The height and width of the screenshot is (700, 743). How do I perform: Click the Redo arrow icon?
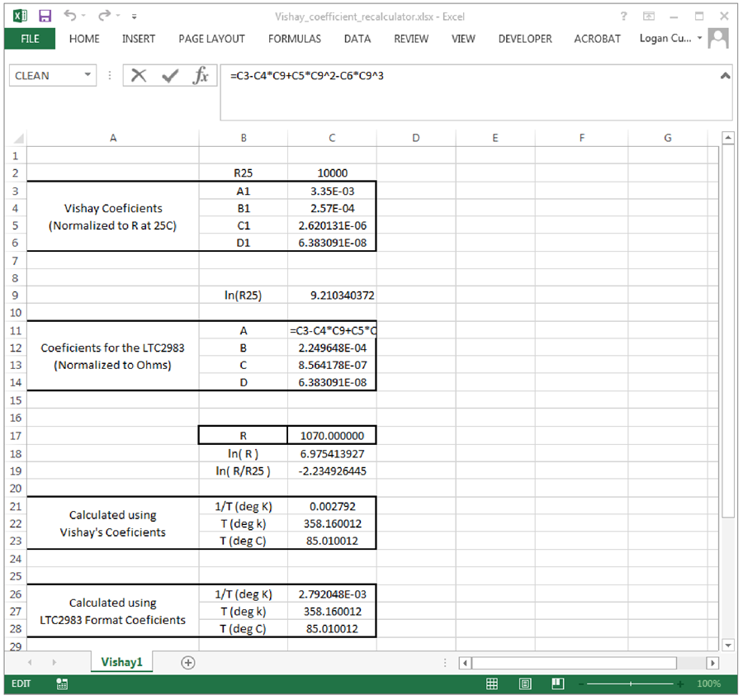104,16
